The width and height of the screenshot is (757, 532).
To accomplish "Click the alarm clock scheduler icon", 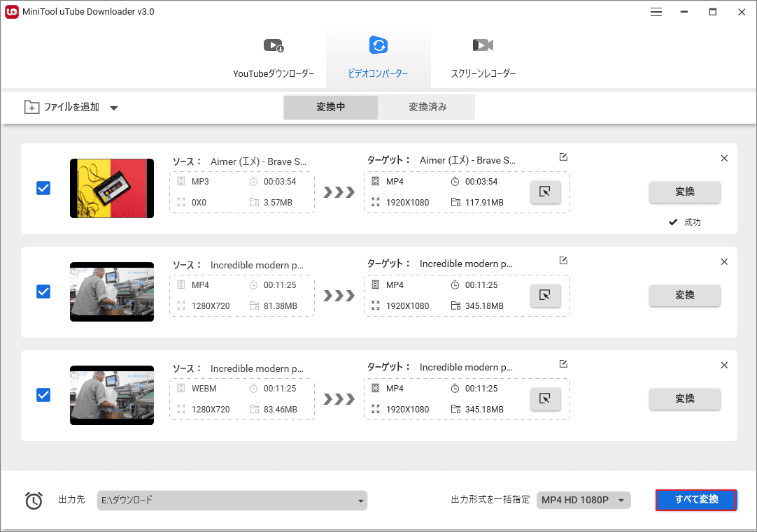I will 34,501.
